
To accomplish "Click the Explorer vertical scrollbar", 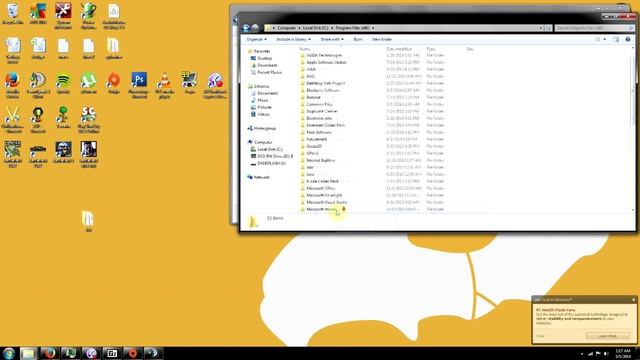I will [633, 128].
